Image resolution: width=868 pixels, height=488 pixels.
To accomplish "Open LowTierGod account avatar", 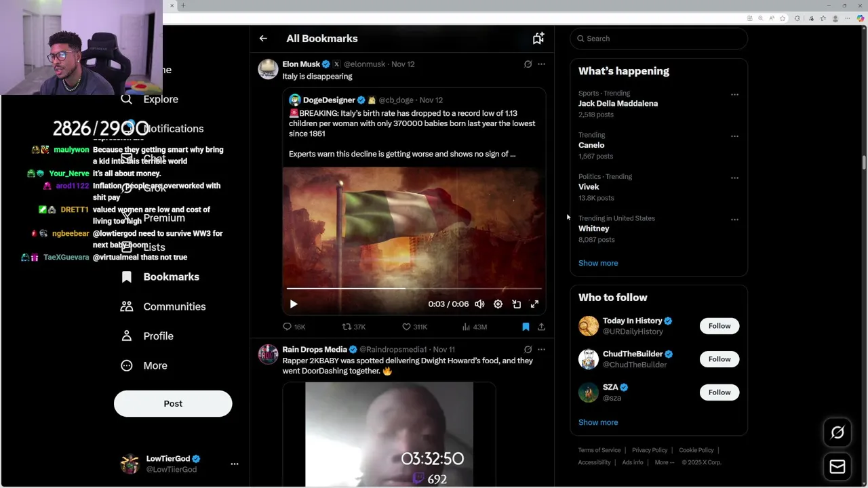I will point(130,464).
